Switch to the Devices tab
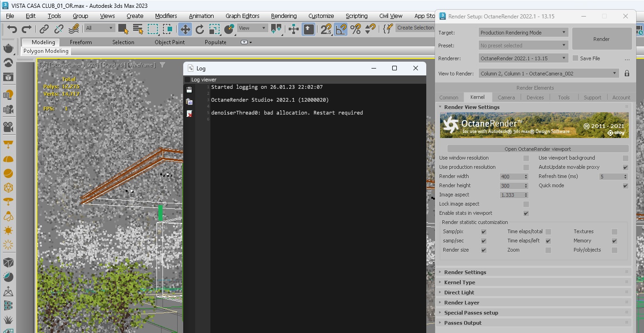644x333 pixels. click(535, 98)
